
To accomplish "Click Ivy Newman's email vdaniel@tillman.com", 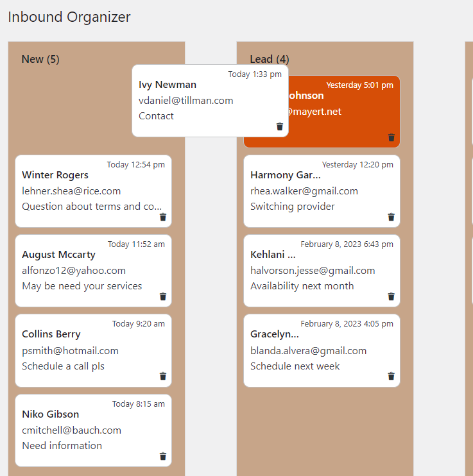I will 186,101.
